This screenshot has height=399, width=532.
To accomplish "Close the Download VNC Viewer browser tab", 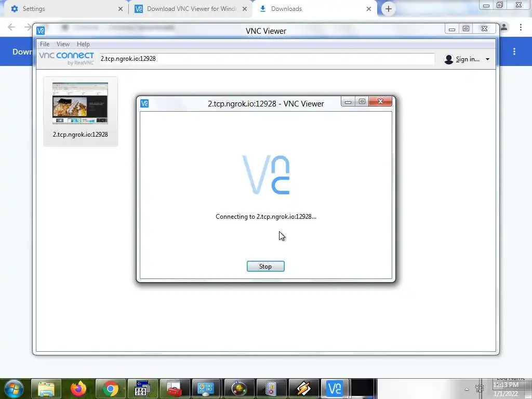I will (245, 9).
